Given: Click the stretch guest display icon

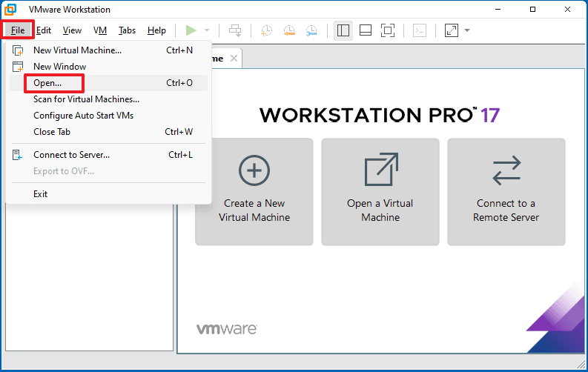Looking at the screenshot, I should [452, 30].
